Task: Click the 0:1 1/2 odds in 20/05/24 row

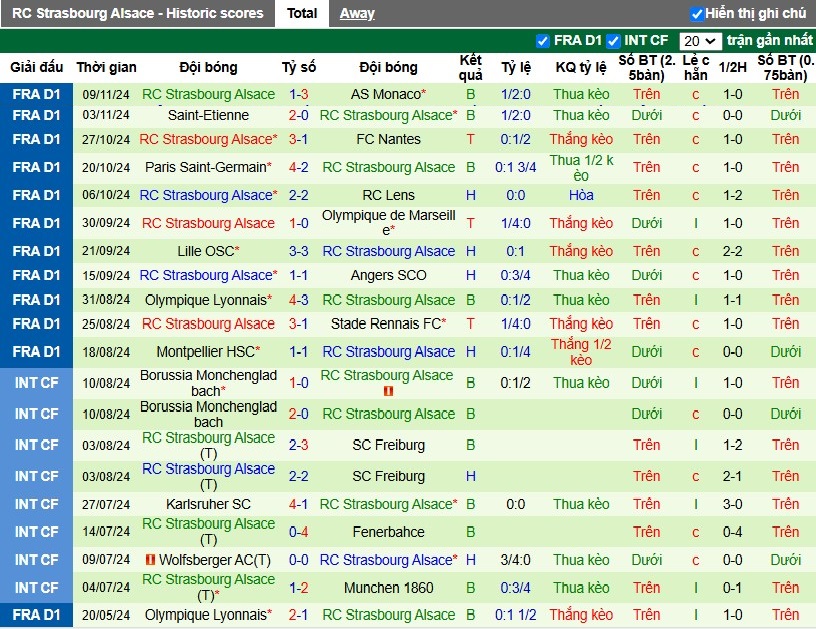Action: pos(516,615)
